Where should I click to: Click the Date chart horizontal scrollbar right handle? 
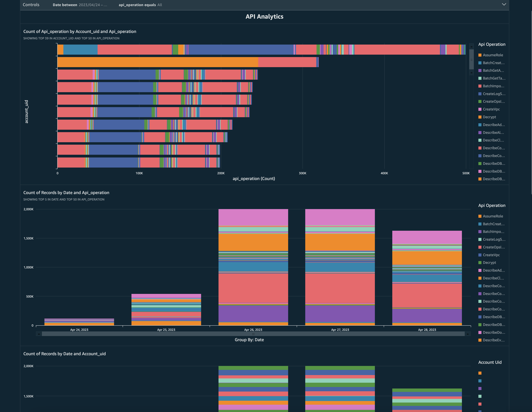(x=467, y=334)
